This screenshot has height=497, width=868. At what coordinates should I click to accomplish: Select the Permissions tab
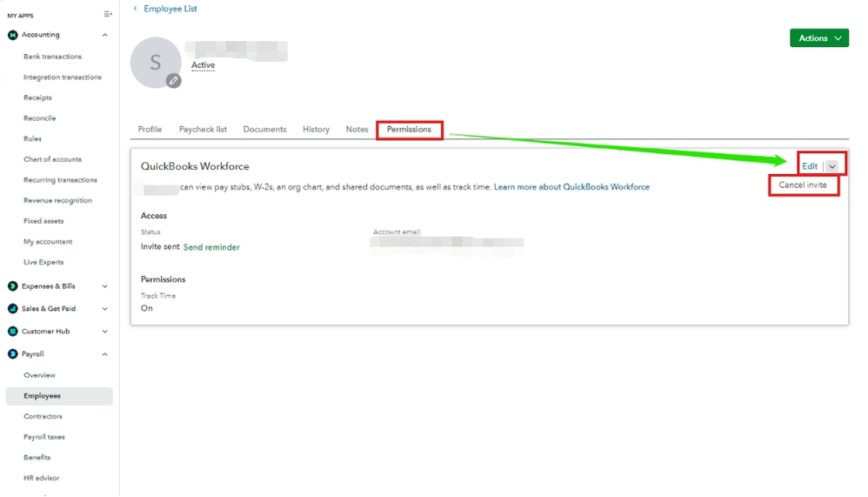(409, 129)
